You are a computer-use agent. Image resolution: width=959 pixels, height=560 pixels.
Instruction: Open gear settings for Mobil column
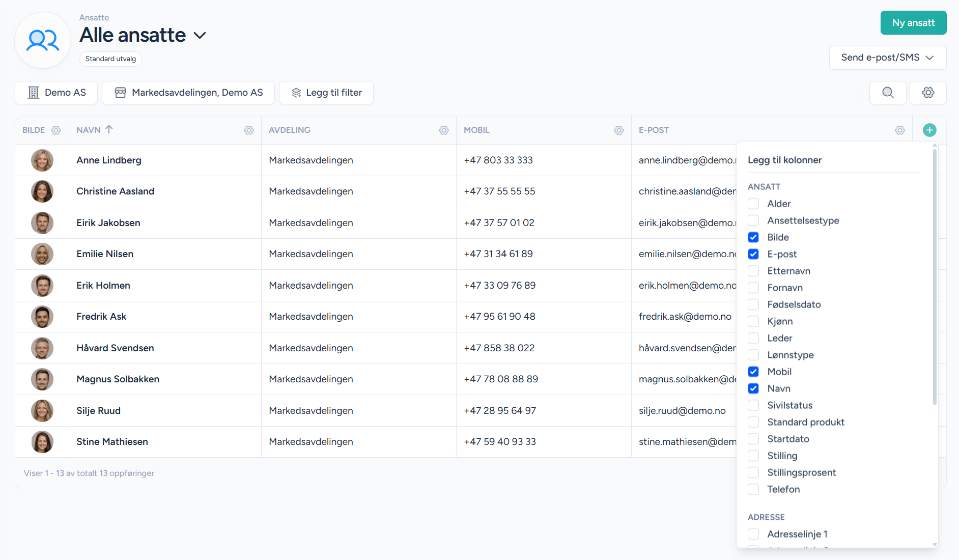[x=619, y=130]
